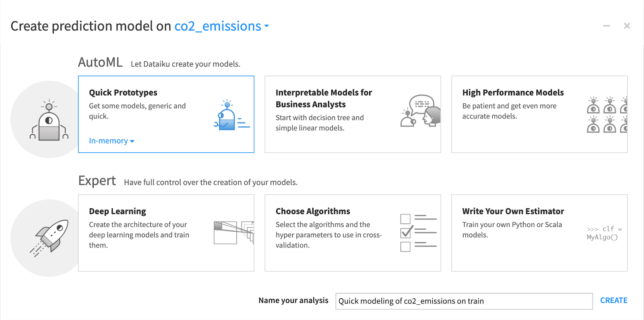Open the co2_emissions dataset dropdown
Viewport: 644px width, 320px height.
point(218,26)
